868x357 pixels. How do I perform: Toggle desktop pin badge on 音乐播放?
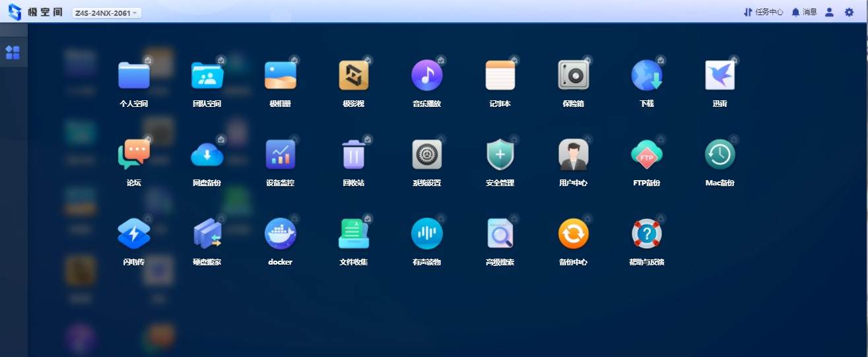(x=441, y=60)
